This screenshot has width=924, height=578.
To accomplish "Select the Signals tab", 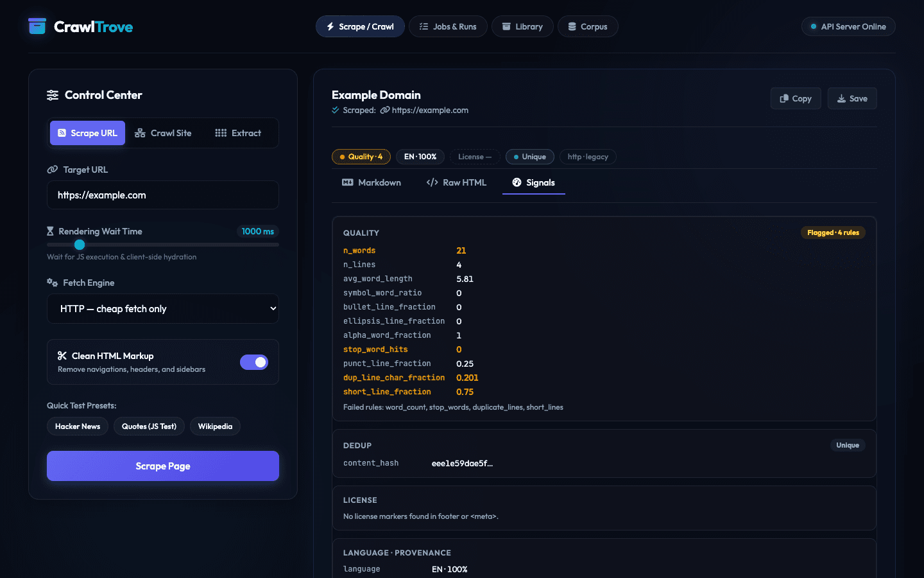I will (x=534, y=182).
